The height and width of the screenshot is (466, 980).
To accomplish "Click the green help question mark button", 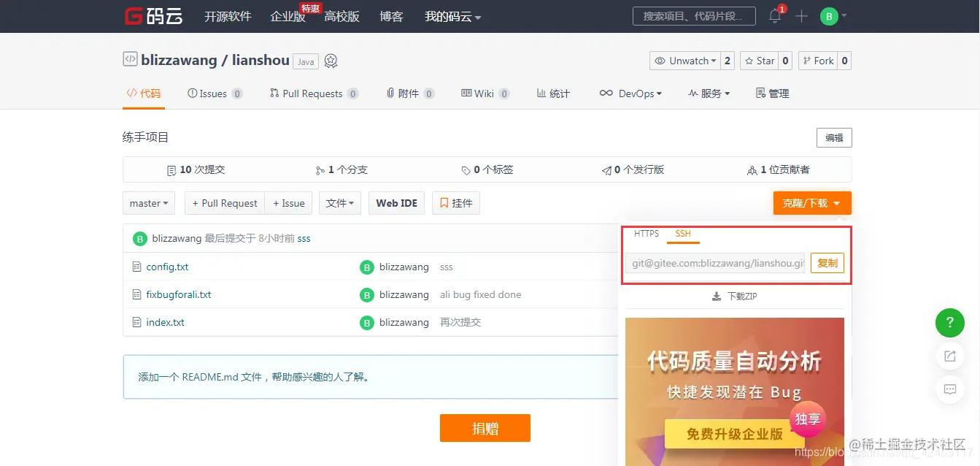I will click(x=950, y=322).
